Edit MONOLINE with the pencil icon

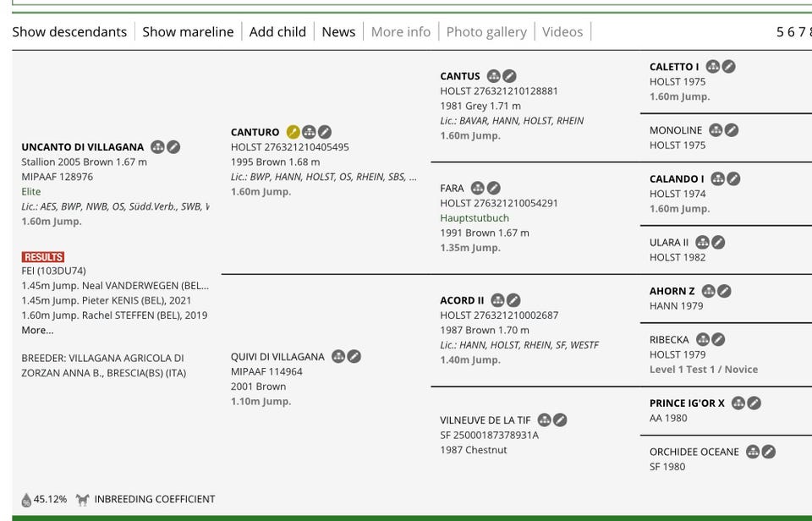pos(731,130)
